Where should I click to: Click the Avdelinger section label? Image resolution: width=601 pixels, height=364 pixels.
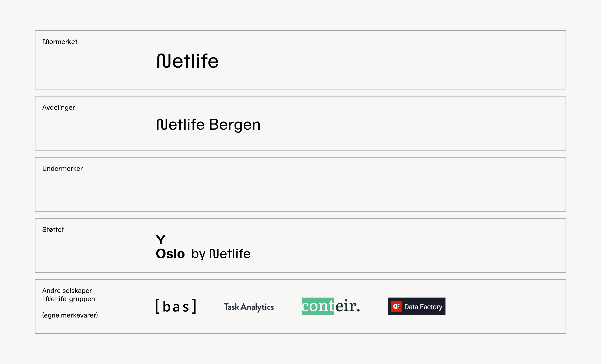pyautogui.click(x=58, y=108)
